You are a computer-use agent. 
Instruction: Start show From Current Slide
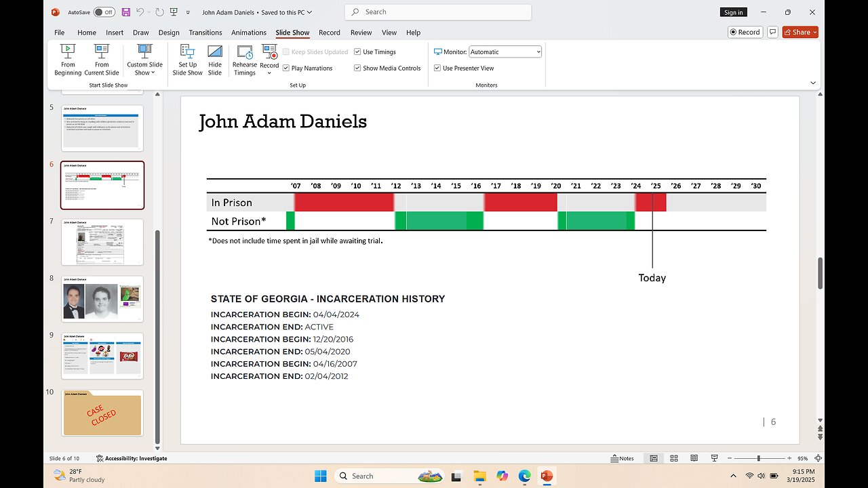tap(102, 60)
